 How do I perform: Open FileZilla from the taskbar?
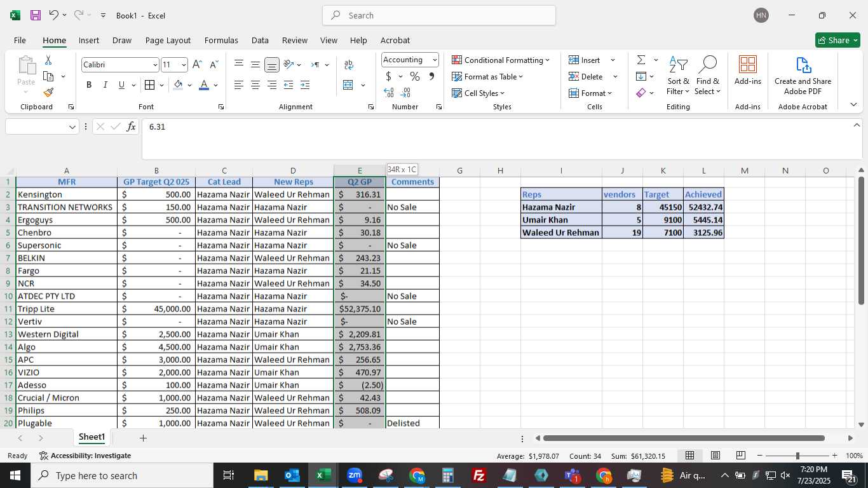pyautogui.click(x=479, y=475)
